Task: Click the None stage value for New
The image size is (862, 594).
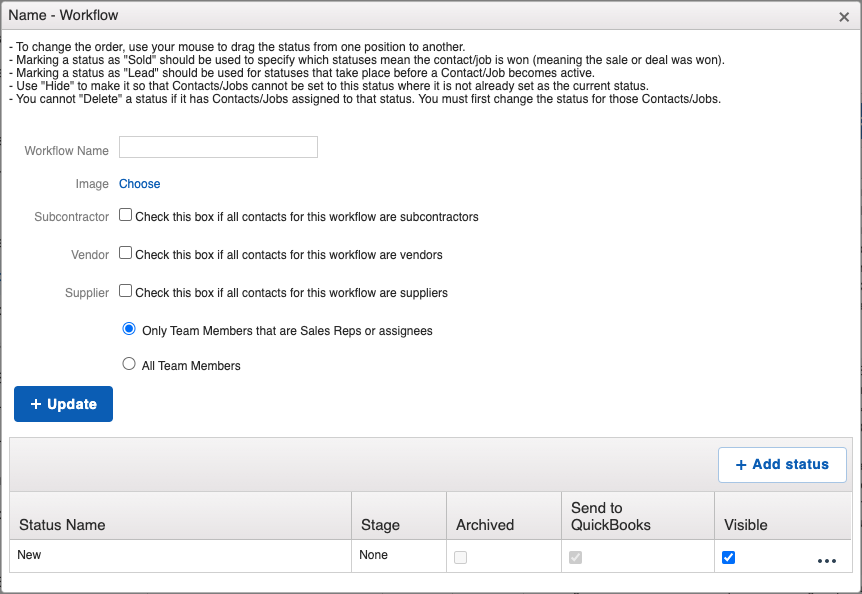Action: click(x=374, y=555)
